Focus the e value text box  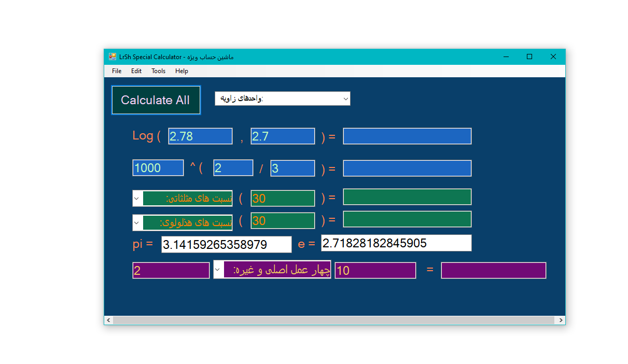(396, 243)
